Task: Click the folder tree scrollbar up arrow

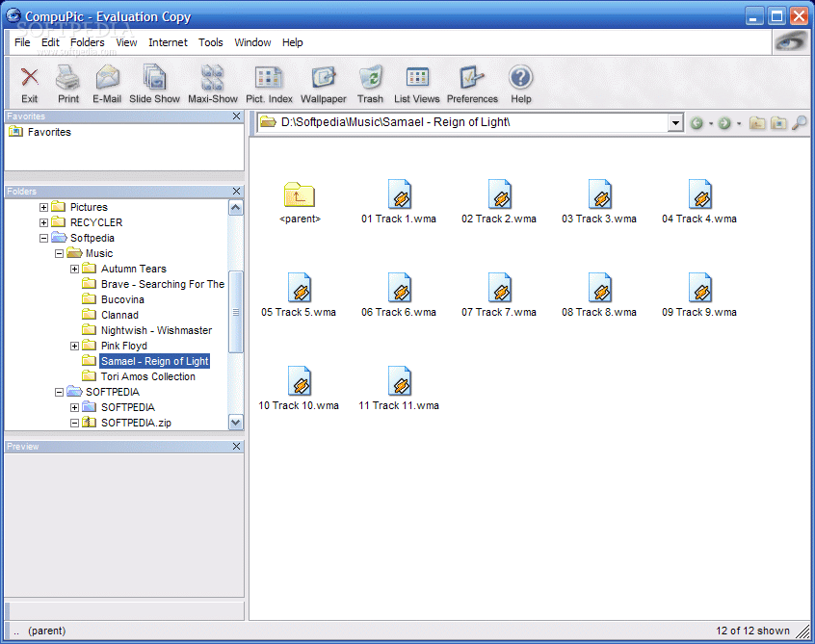Action: pyautogui.click(x=235, y=208)
